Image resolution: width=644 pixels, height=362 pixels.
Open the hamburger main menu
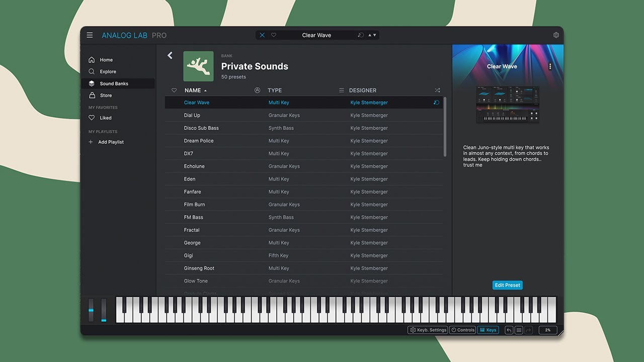click(x=90, y=35)
